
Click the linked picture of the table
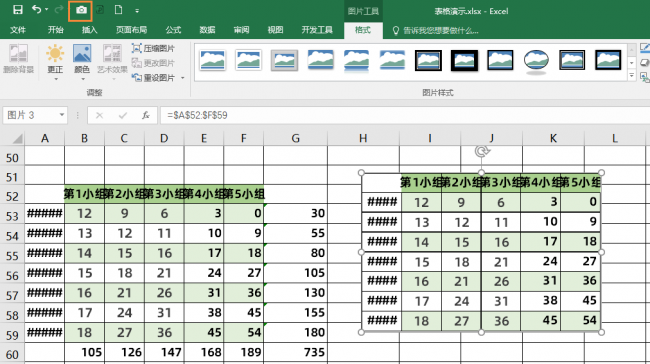481,252
